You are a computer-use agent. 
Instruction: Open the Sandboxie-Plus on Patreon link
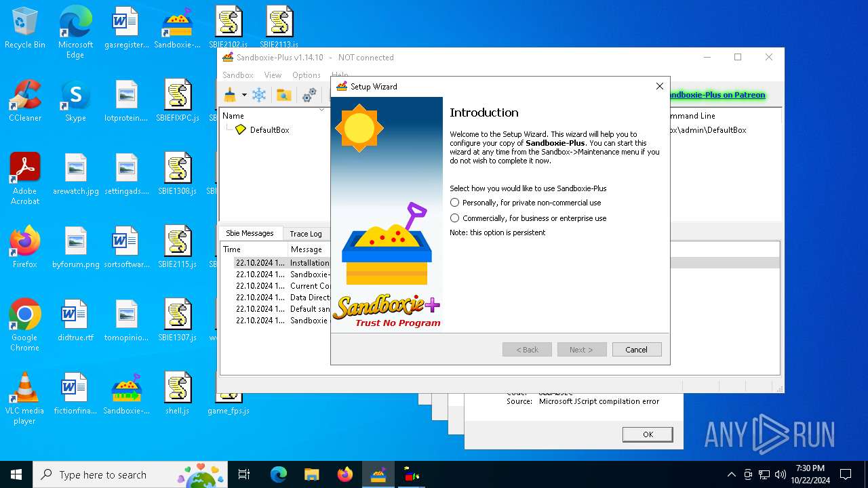[717, 95]
